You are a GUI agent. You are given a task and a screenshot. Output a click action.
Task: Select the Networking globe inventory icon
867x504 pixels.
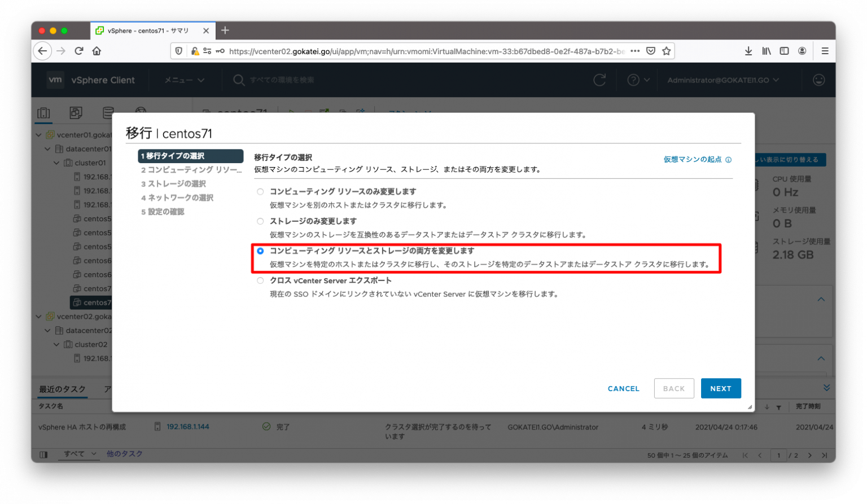[x=141, y=111]
